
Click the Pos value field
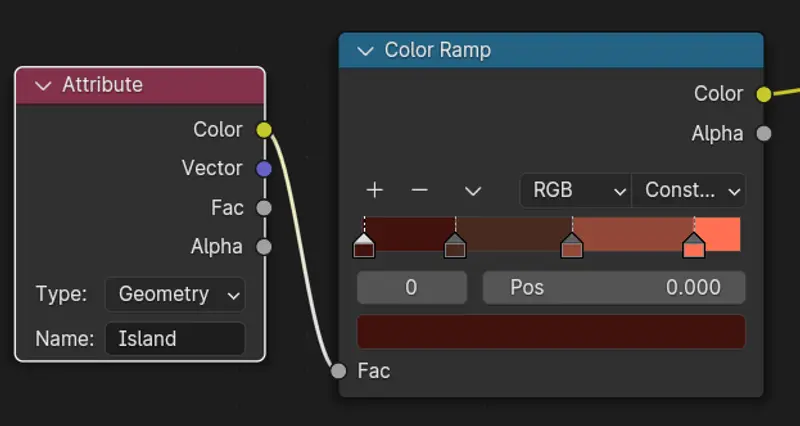pos(614,288)
